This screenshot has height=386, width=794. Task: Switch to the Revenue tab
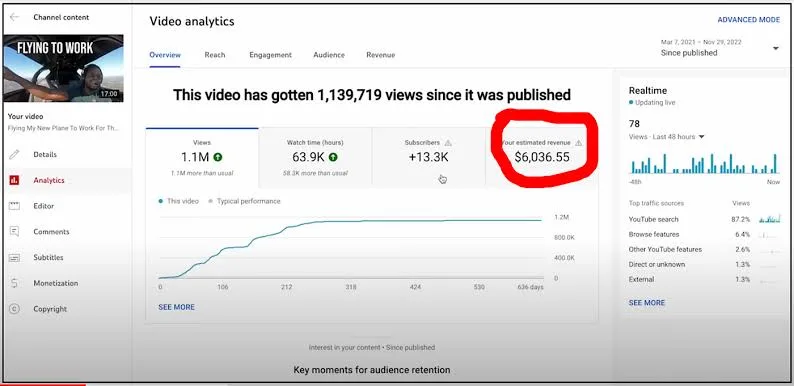pyautogui.click(x=380, y=55)
